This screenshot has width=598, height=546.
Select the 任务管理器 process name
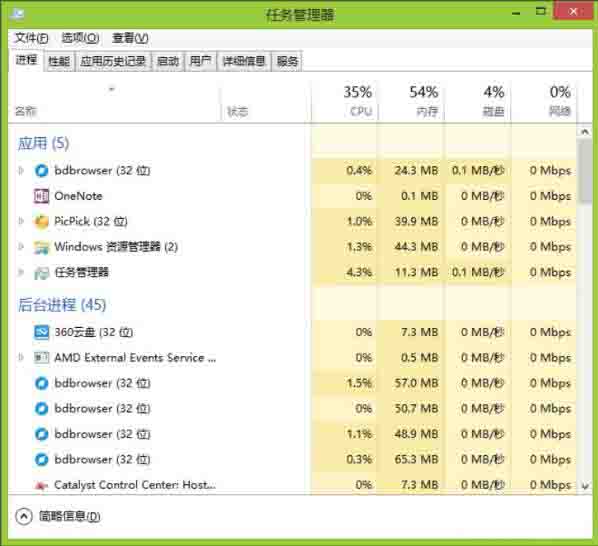tap(82, 272)
